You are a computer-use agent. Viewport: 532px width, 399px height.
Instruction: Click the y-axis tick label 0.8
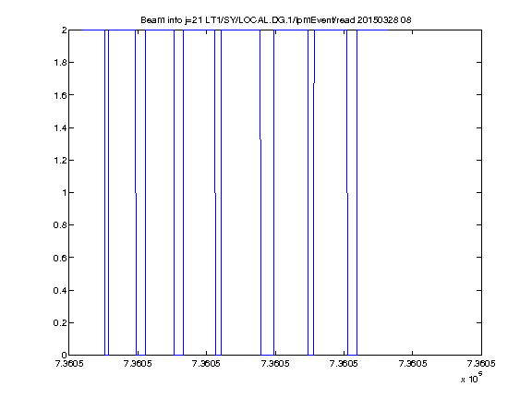tap(60, 225)
